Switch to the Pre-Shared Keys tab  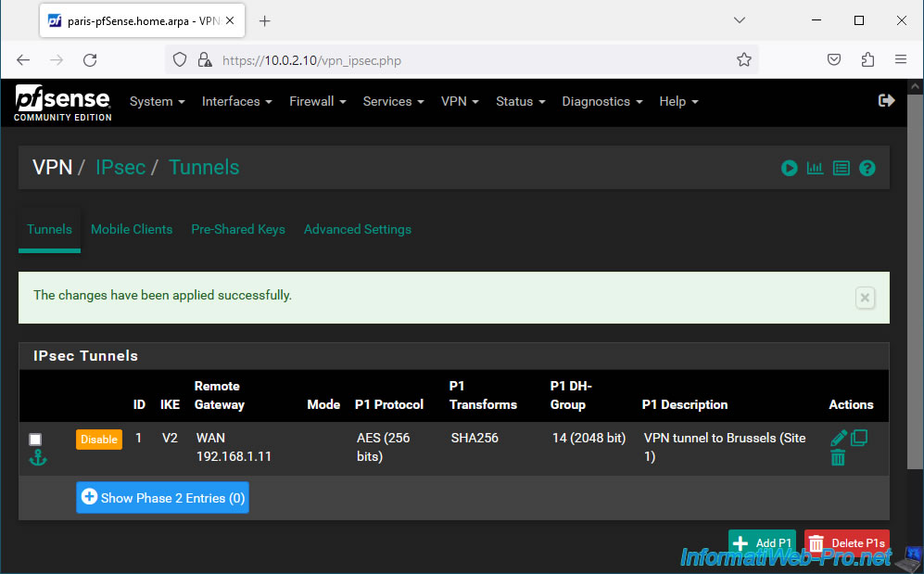[238, 230]
